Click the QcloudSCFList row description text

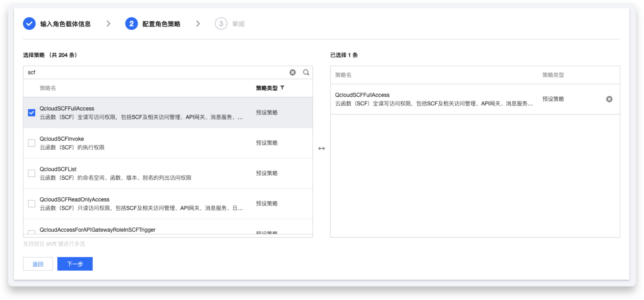pyautogui.click(x=116, y=178)
